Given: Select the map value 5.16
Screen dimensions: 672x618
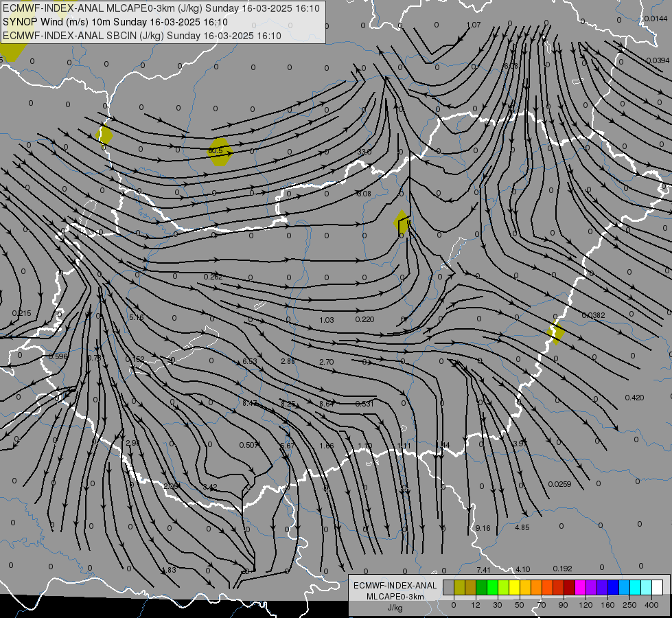Looking at the screenshot, I should [137, 318].
